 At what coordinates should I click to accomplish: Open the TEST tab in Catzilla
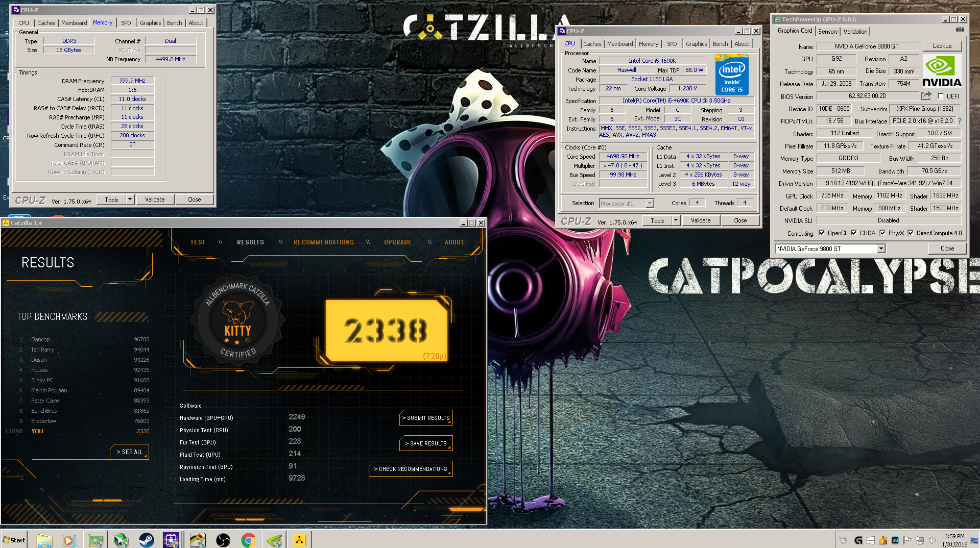pos(198,242)
